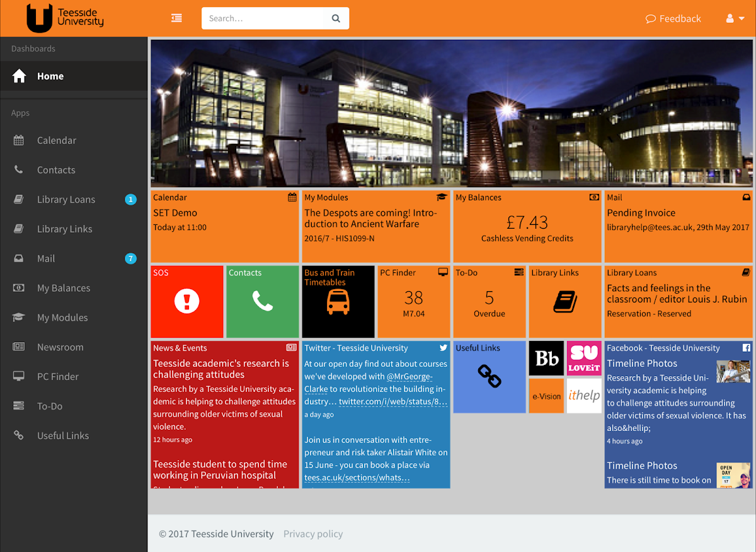Open Library Loans from the sidebar
The height and width of the screenshot is (552, 756).
pos(66,200)
